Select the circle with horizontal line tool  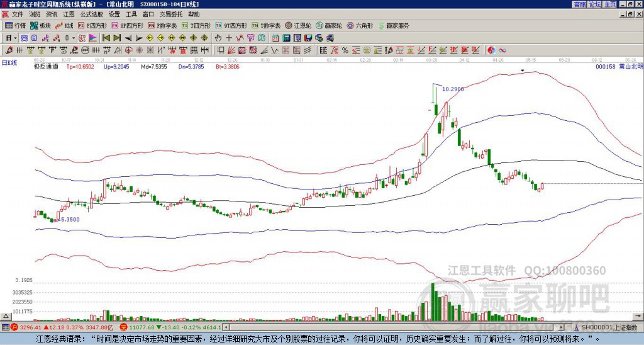pos(85,50)
